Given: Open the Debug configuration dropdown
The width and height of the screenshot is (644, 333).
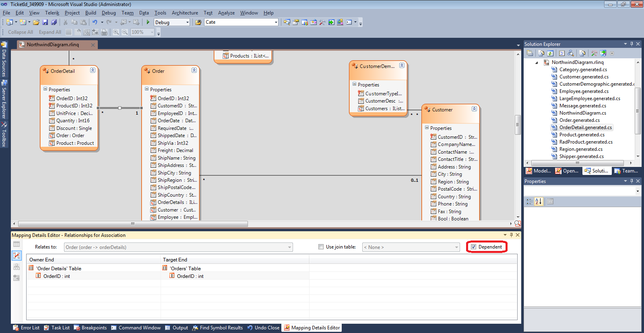Looking at the screenshot, I should [x=188, y=23].
